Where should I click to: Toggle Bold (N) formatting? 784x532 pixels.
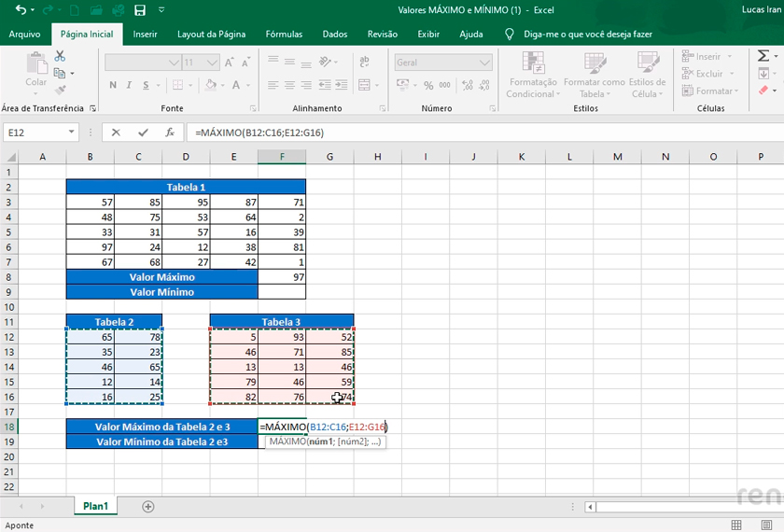point(114,85)
